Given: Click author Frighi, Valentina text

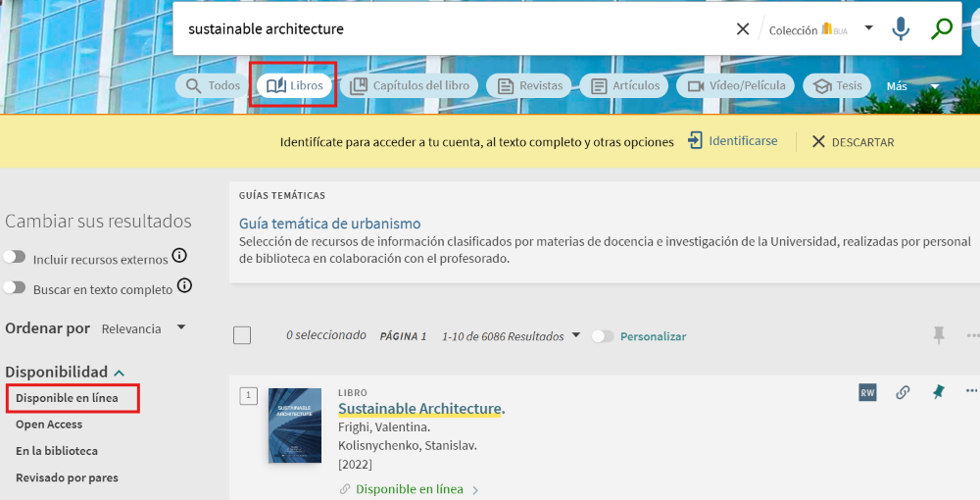Looking at the screenshot, I should pyautogui.click(x=384, y=427).
